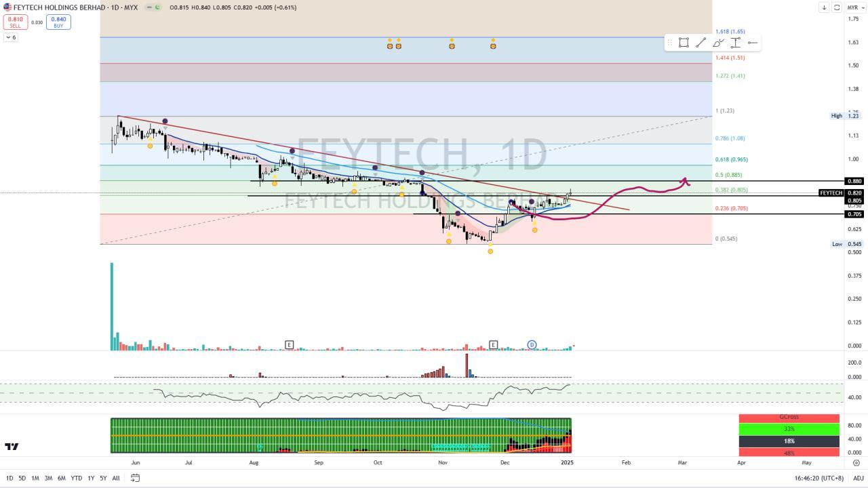The width and height of the screenshot is (868, 488).
Task: Click the market status moon indicator
Action: click(x=157, y=7)
